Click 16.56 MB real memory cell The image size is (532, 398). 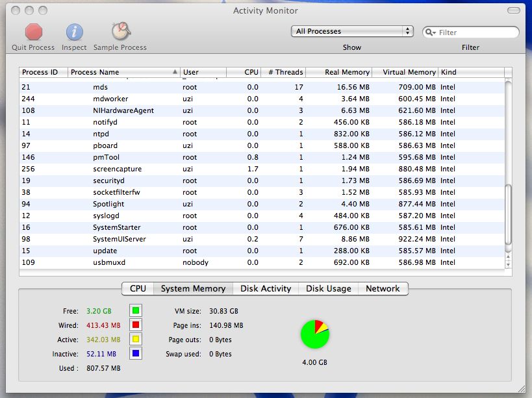(353, 87)
